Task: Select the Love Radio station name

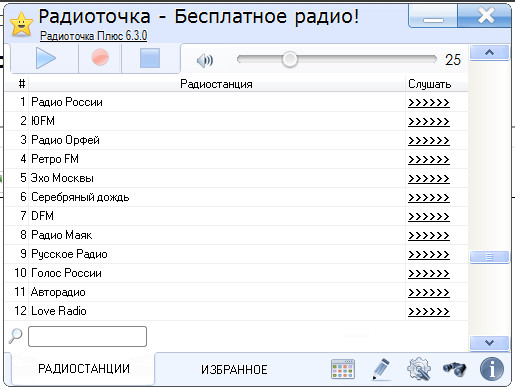Action: 59,311
